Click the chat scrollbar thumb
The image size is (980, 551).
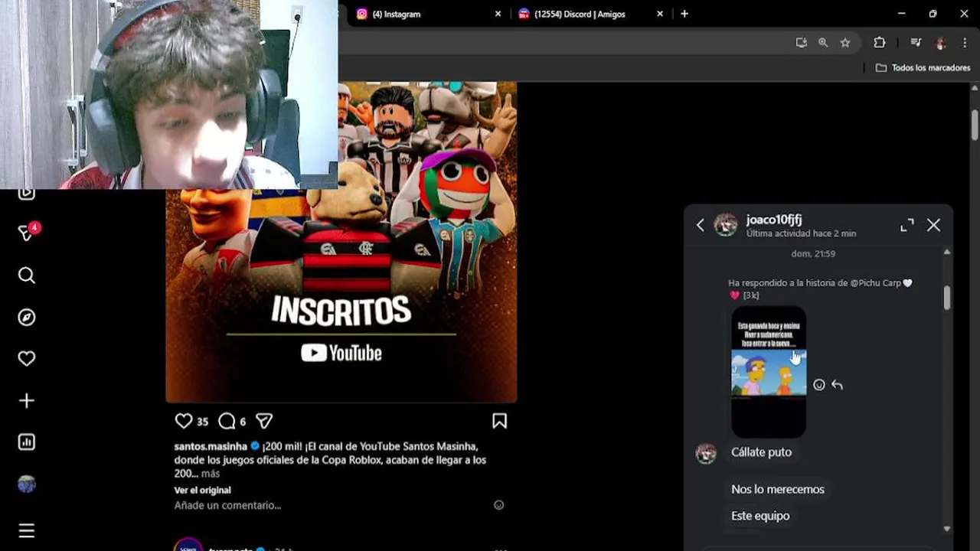click(947, 298)
